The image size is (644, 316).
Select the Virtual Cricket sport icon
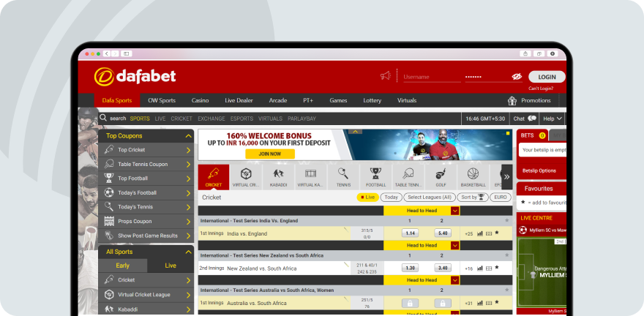pos(246,177)
